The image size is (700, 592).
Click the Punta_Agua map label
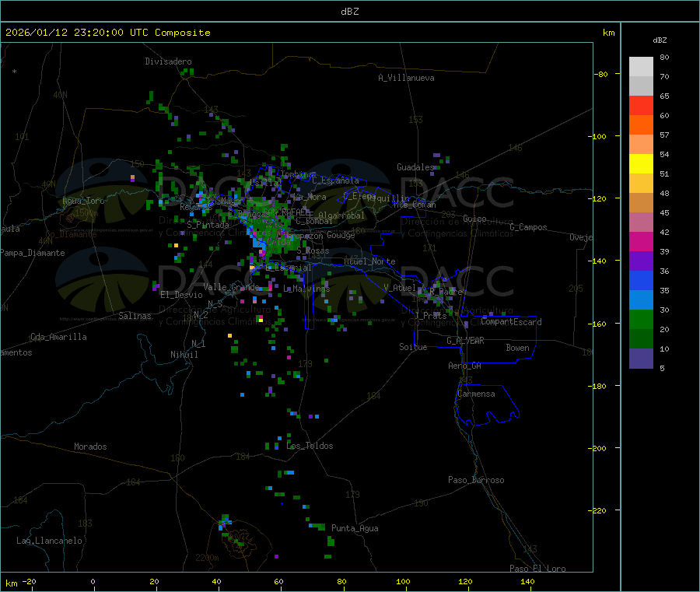(x=355, y=528)
